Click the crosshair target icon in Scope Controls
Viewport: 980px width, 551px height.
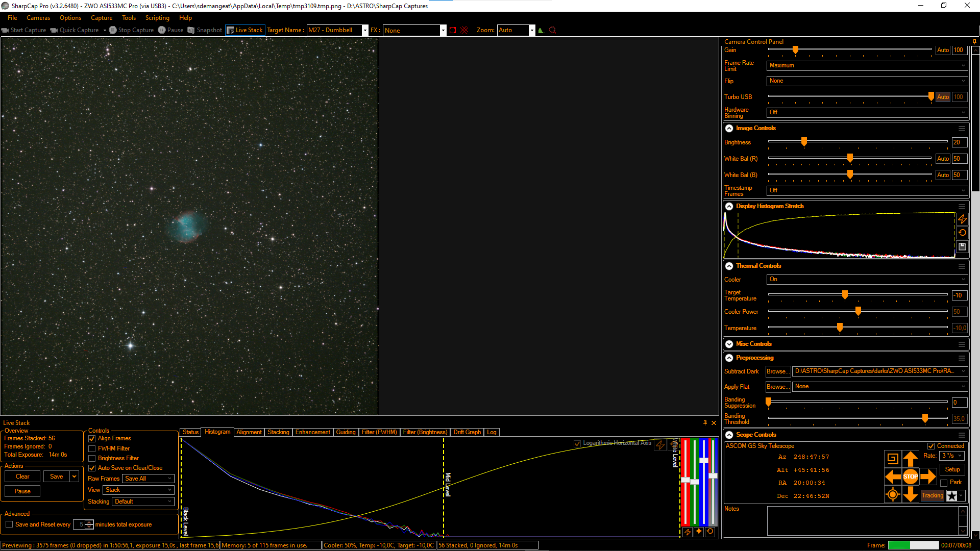click(892, 494)
